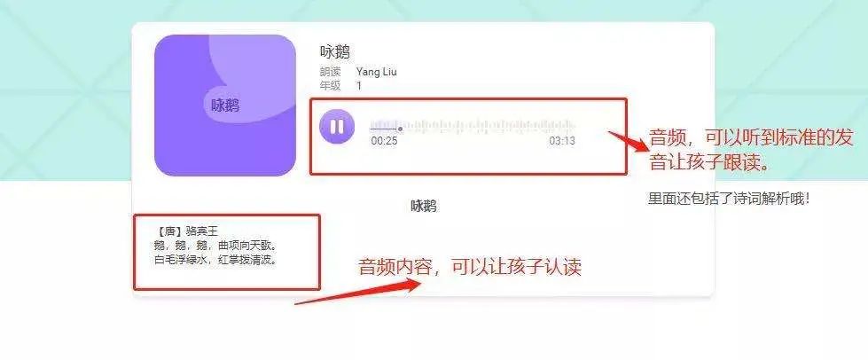Click the grade value 1
Screen dimensions: 868x360
tap(359, 86)
